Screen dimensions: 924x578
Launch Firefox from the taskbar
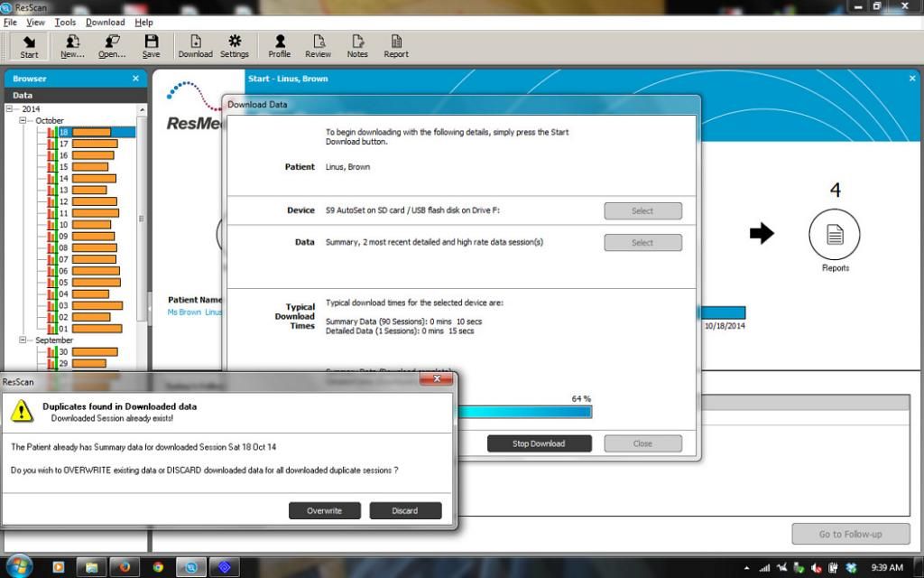click(x=125, y=567)
